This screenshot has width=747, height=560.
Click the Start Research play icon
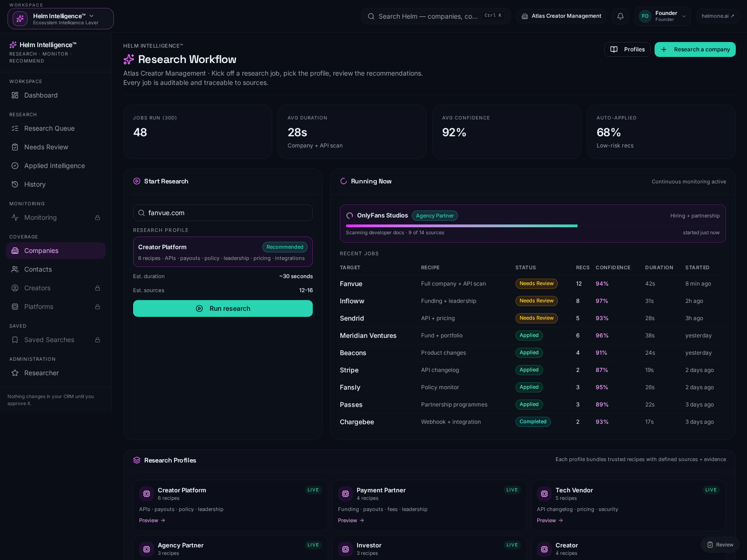137,181
